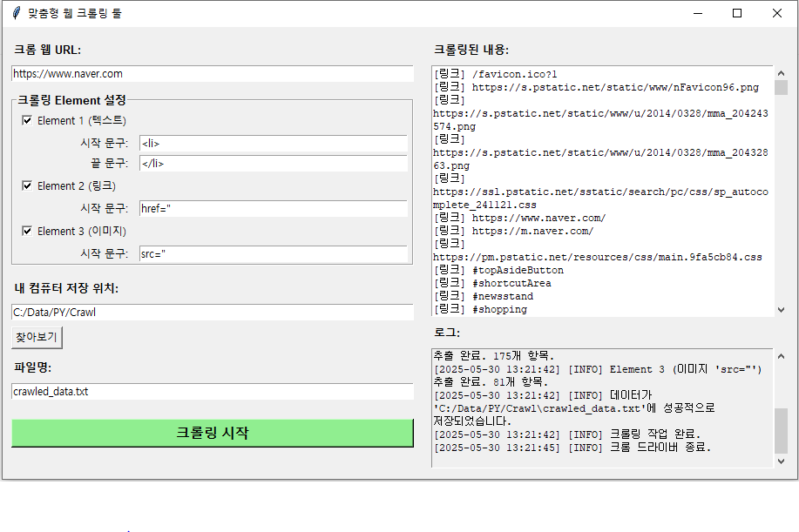Click the 저장 위치 path field C:/Data/PY/Crawl
799x532 pixels.
[213, 313]
